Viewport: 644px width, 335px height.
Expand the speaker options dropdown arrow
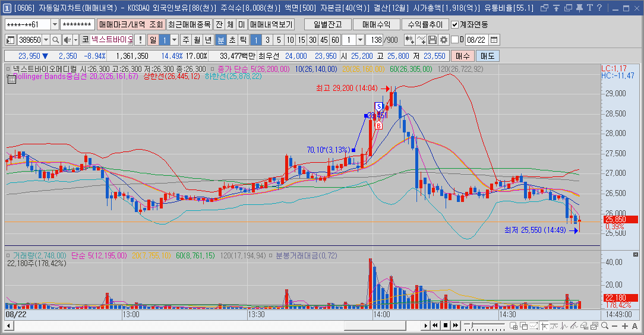(x=75, y=40)
